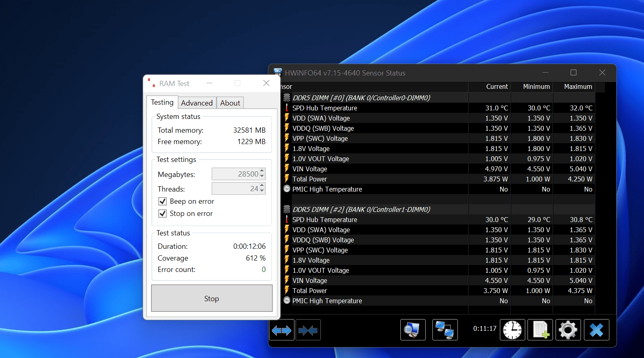Close sensors with the blue X icon
This screenshot has width=644, height=358.
[x=596, y=330]
